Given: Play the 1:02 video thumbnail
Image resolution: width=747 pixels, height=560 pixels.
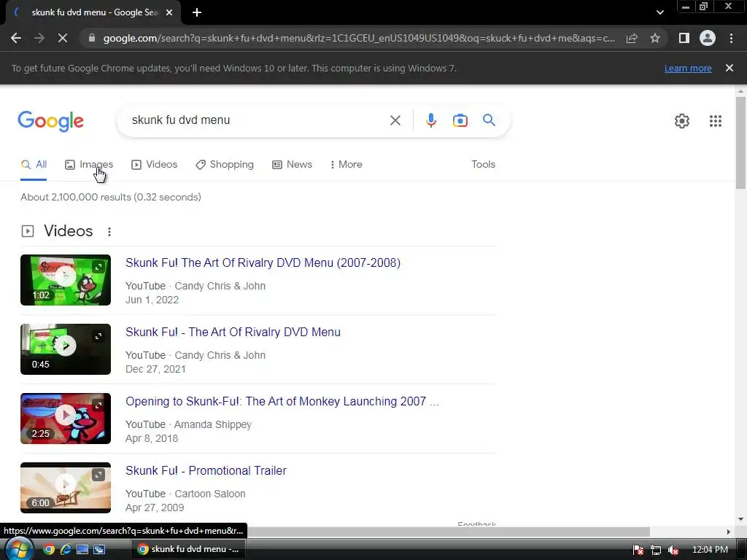Looking at the screenshot, I should (x=66, y=280).
